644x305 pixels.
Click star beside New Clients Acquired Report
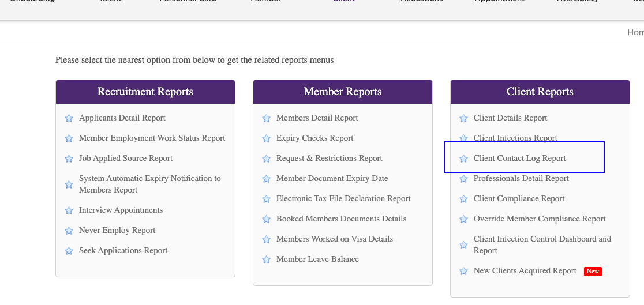pos(464,271)
